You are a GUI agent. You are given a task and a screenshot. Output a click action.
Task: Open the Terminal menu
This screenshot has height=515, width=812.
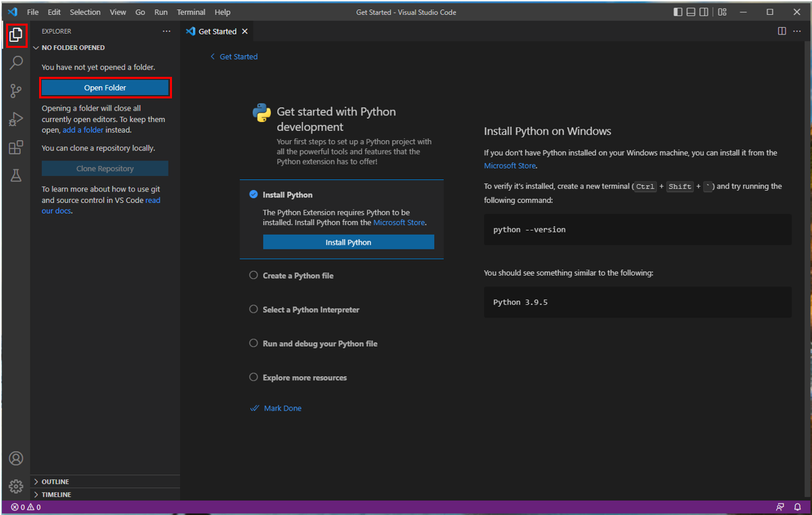(x=191, y=11)
